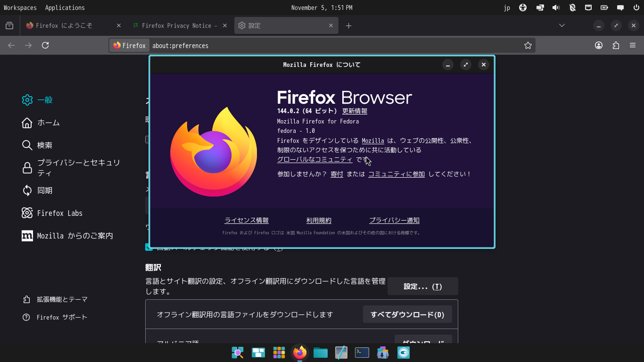
Task: Click the すべてダウンロード(D) button
Action: [x=407, y=314]
